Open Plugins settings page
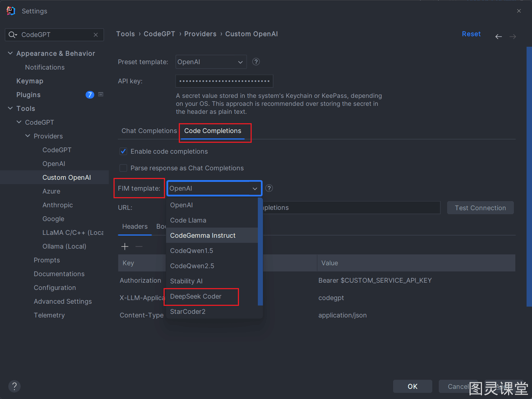Screen dimensions: 532x399 tap(28, 95)
